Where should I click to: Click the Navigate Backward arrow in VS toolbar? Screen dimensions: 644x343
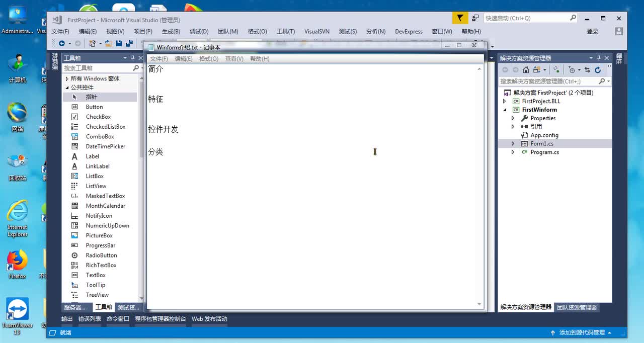coord(62,44)
